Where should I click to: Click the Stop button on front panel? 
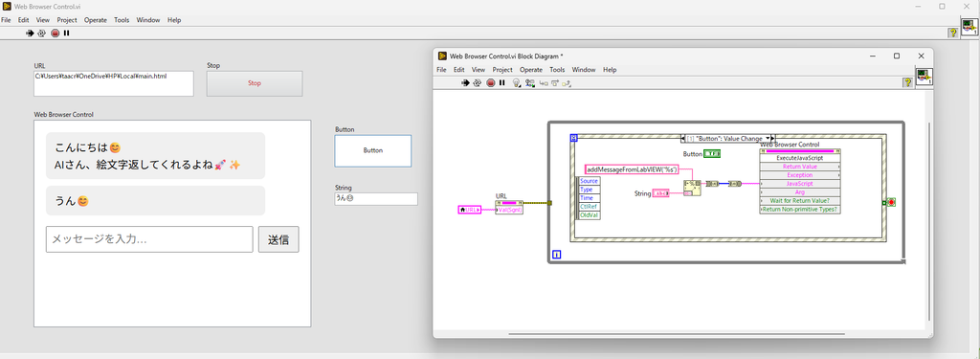tap(255, 83)
